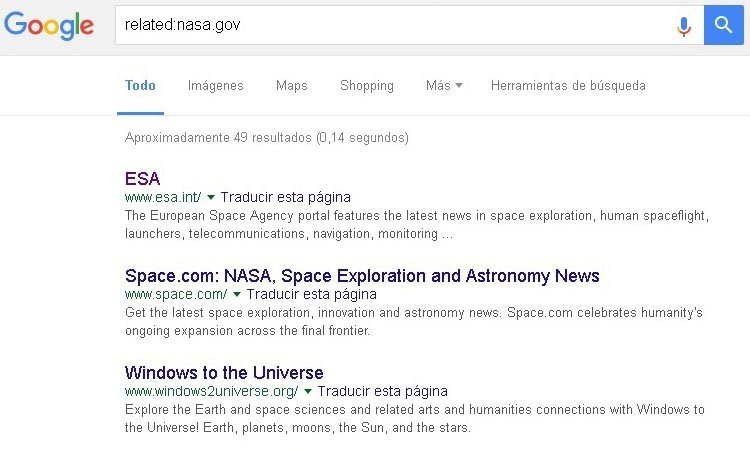
Task: Select the Todo results tab
Action: [140, 86]
